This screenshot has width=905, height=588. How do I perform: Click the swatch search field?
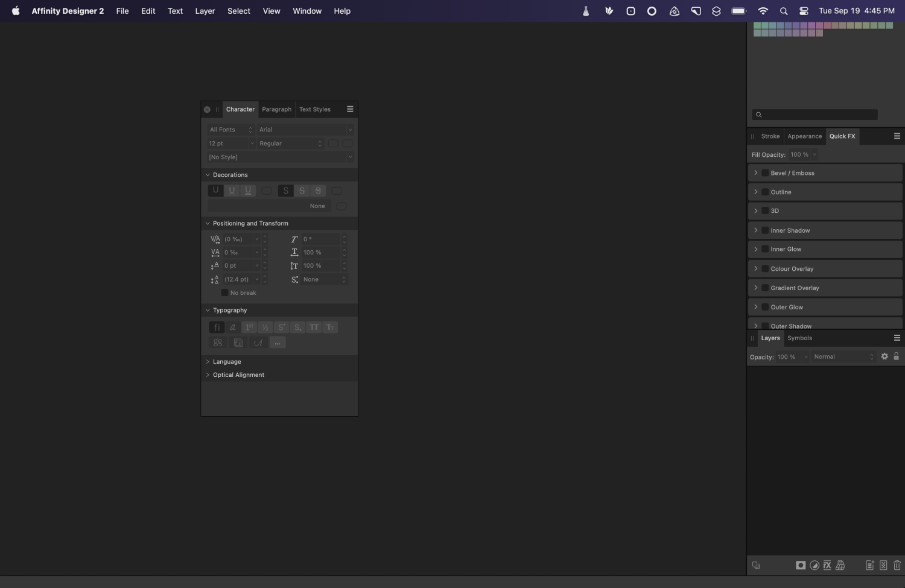pyautogui.click(x=814, y=114)
